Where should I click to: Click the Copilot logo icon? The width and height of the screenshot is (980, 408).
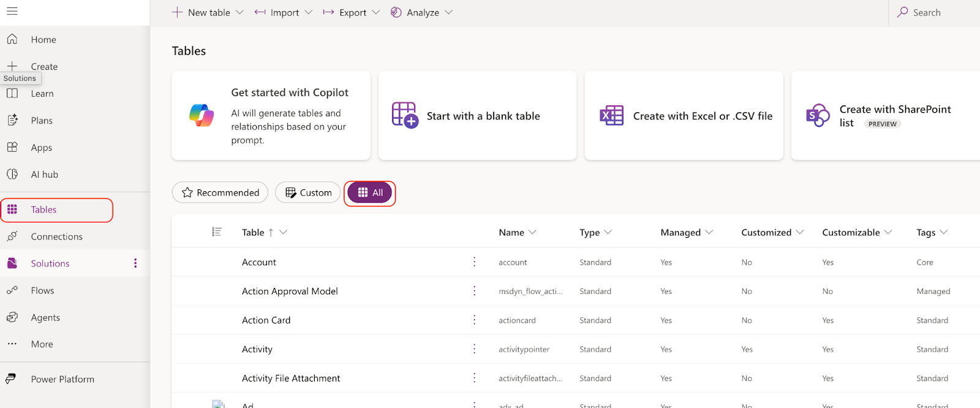202,115
